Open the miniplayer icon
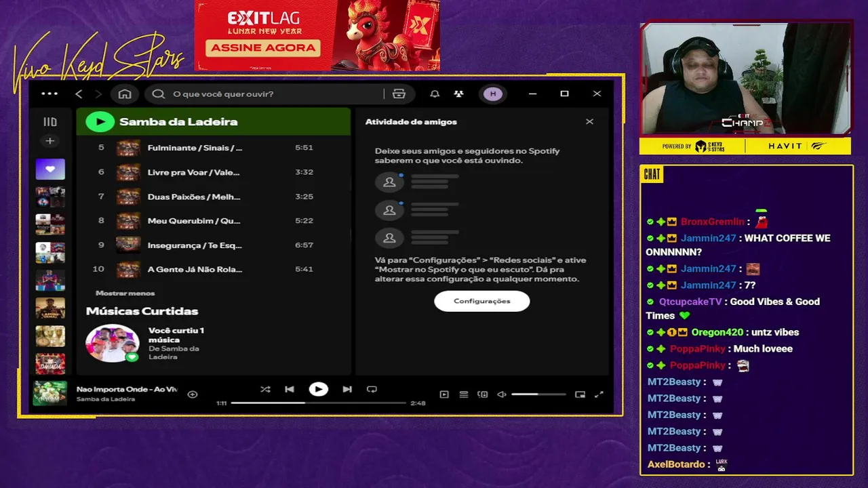This screenshot has height=488, width=868. pyautogui.click(x=580, y=394)
